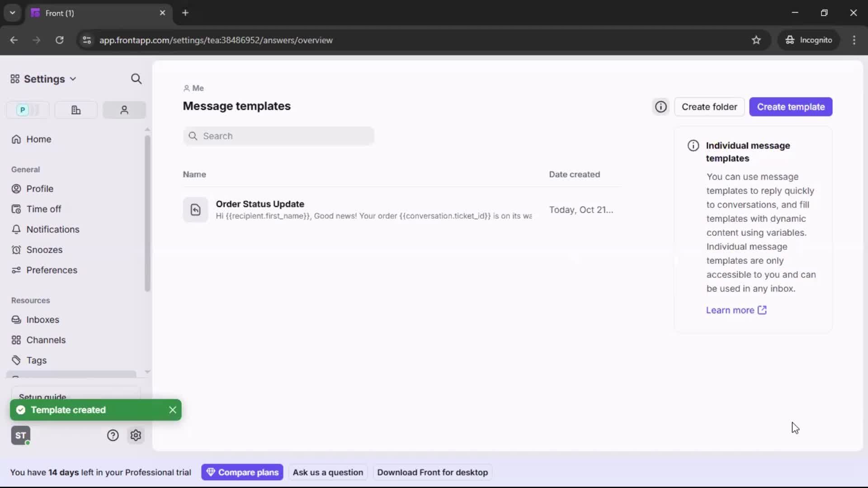Select the Time off sidebar item
The image size is (868, 488).
pyautogui.click(x=43, y=209)
